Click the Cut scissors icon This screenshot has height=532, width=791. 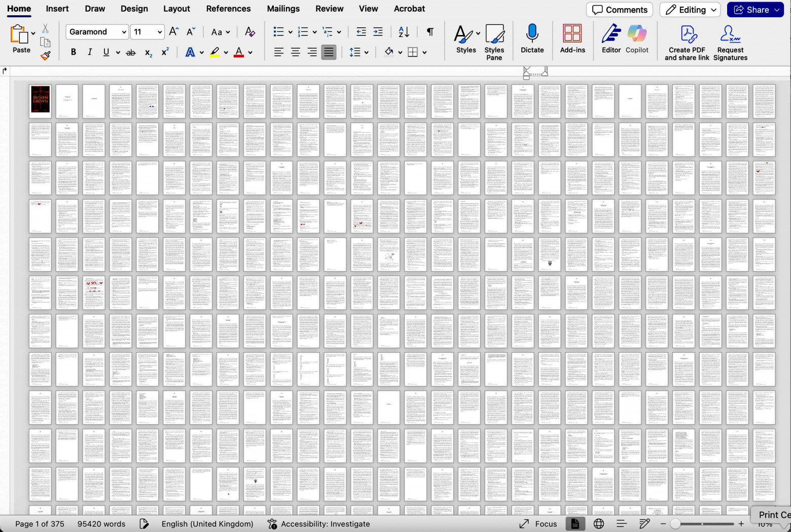click(45, 29)
